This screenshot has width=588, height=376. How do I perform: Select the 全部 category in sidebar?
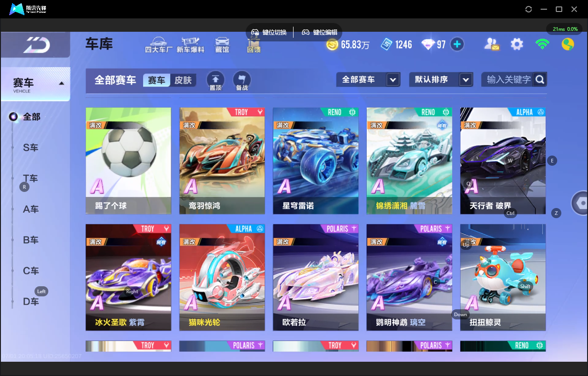click(x=31, y=117)
